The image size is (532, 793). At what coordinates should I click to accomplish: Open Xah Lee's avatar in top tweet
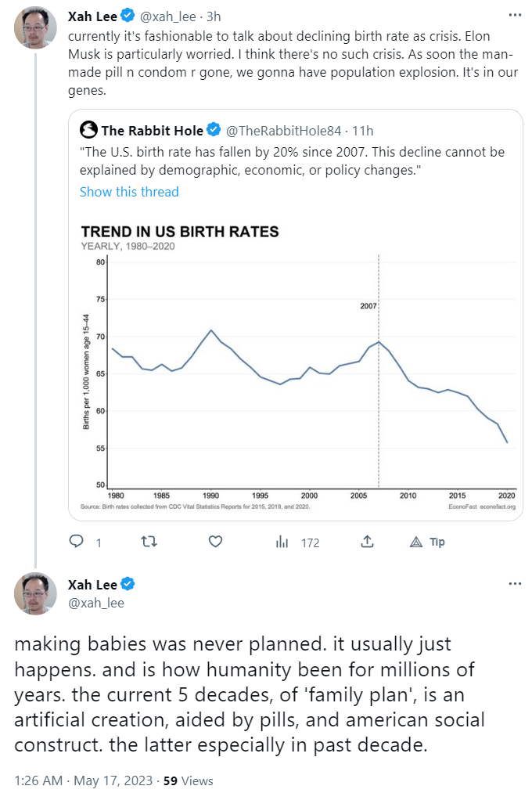[x=35, y=27]
